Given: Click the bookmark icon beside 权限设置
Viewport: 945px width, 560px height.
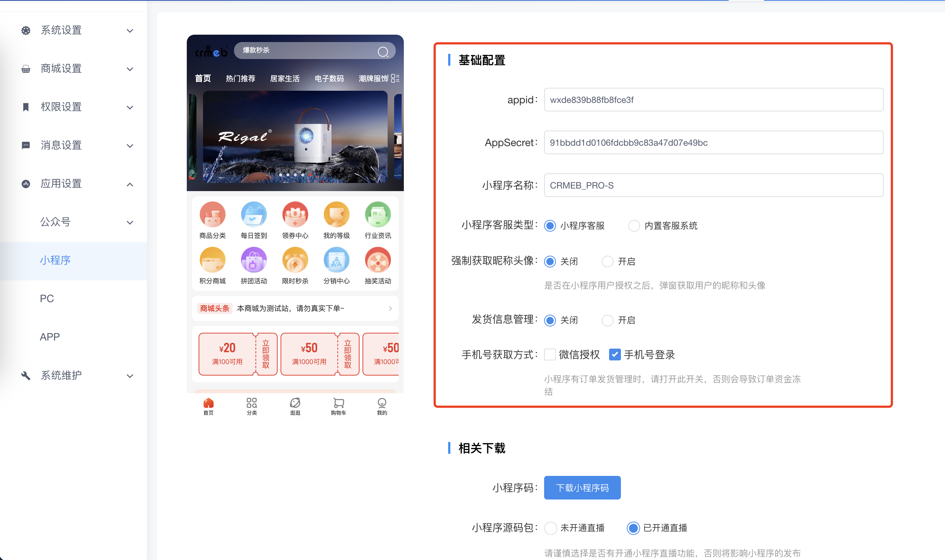Looking at the screenshot, I should (x=26, y=107).
